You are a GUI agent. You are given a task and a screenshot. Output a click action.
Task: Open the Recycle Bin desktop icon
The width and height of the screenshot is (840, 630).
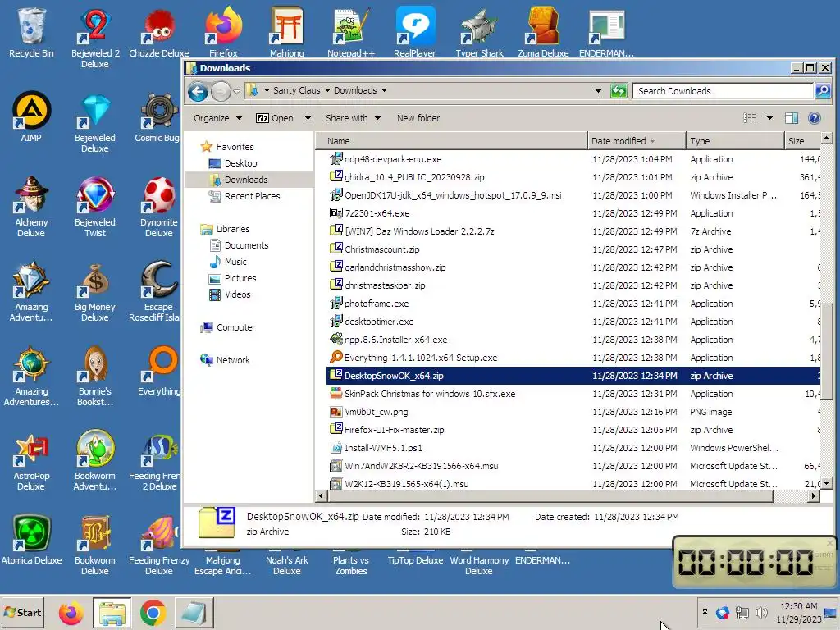31,32
